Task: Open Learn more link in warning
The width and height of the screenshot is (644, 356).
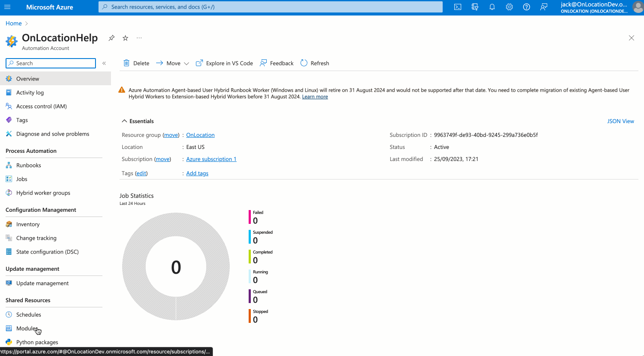Action: pyautogui.click(x=315, y=97)
